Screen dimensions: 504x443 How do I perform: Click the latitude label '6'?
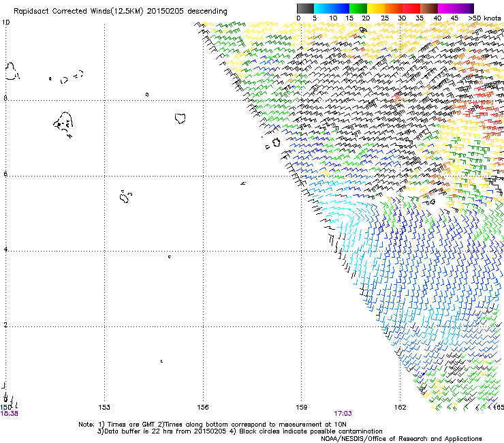coord(5,174)
